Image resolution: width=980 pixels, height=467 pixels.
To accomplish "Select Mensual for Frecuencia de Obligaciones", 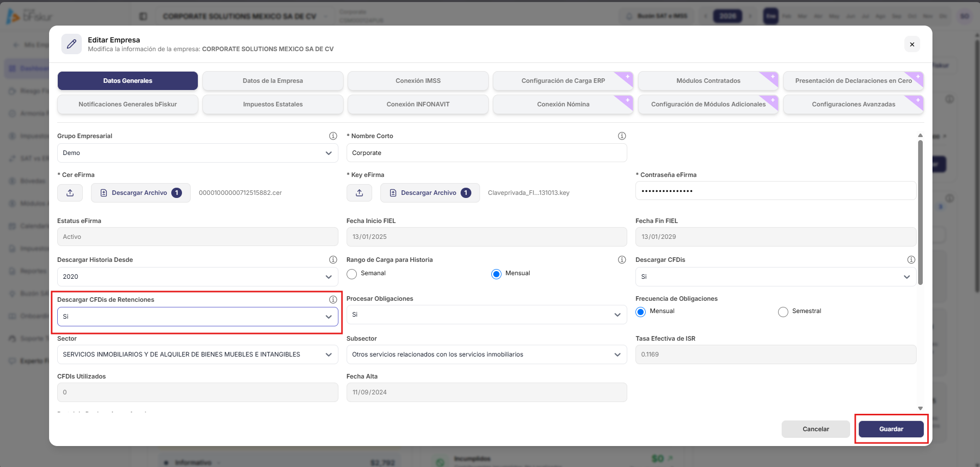I will (x=641, y=312).
